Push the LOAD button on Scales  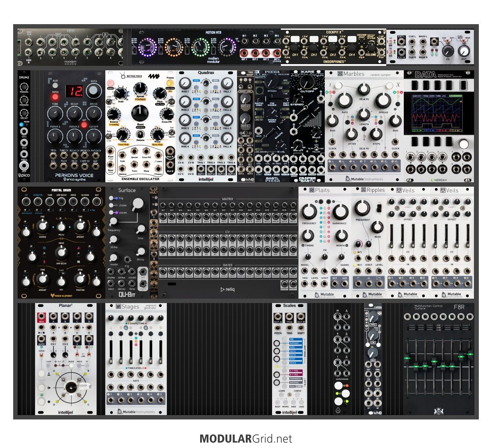(x=301, y=402)
